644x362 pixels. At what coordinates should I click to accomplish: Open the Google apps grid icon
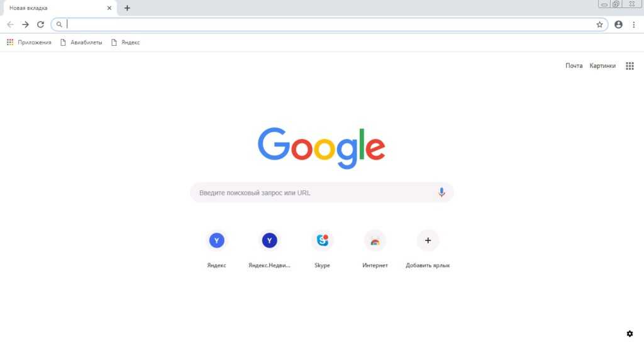(630, 66)
